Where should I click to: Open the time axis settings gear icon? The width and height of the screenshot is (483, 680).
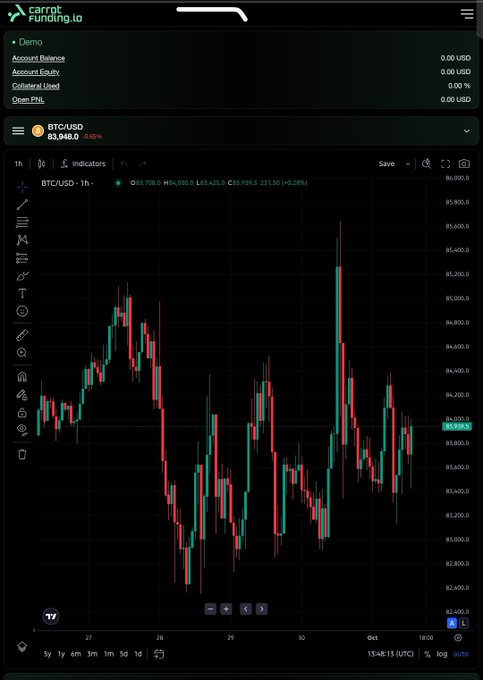(458, 638)
